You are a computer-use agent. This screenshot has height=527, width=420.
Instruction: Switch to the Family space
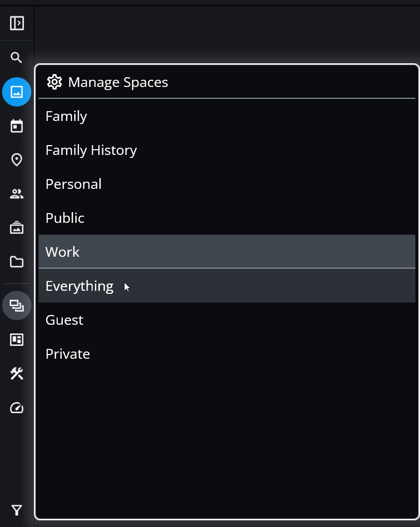(66, 116)
